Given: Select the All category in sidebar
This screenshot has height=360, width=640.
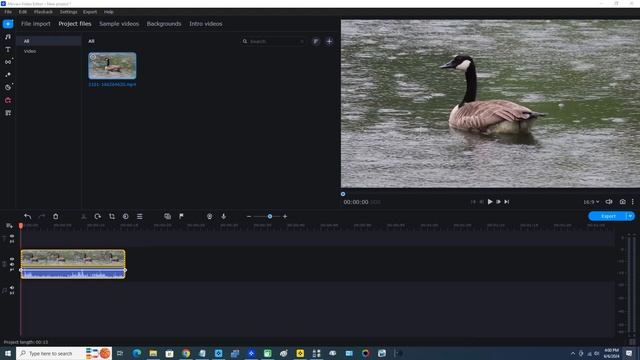Looking at the screenshot, I should tap(48, 41).
